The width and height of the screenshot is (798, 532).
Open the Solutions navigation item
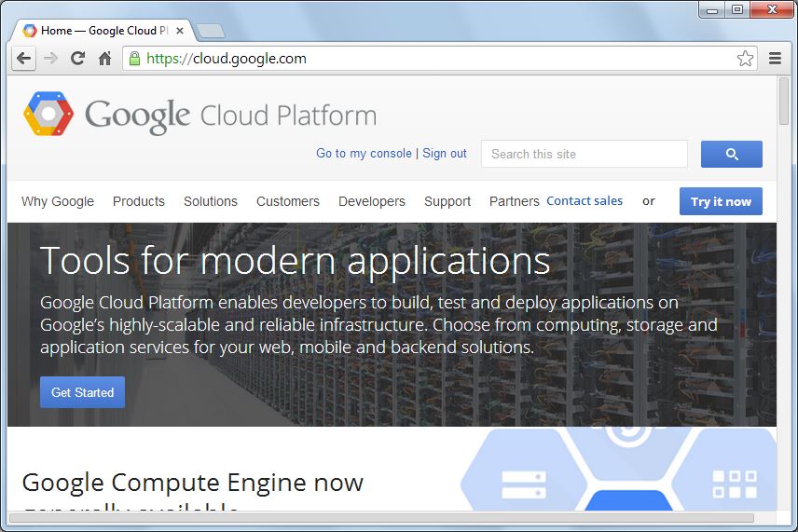(x=211, y=201)
